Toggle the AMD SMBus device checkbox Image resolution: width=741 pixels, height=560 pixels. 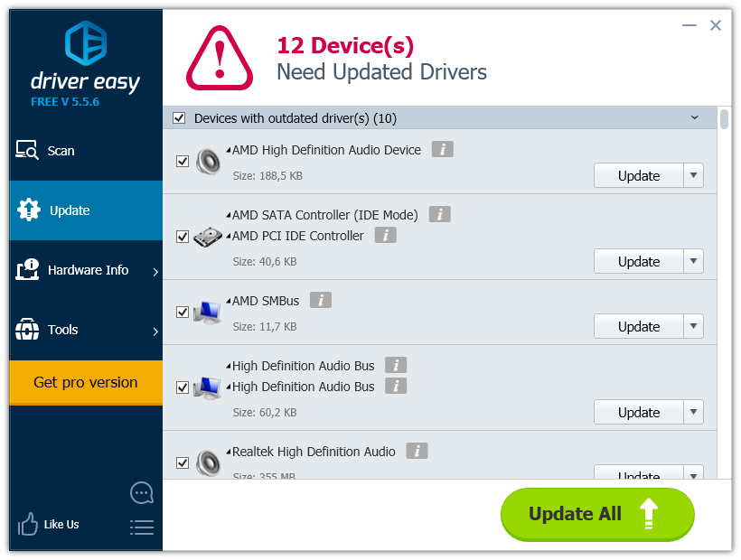coord(183,313)
